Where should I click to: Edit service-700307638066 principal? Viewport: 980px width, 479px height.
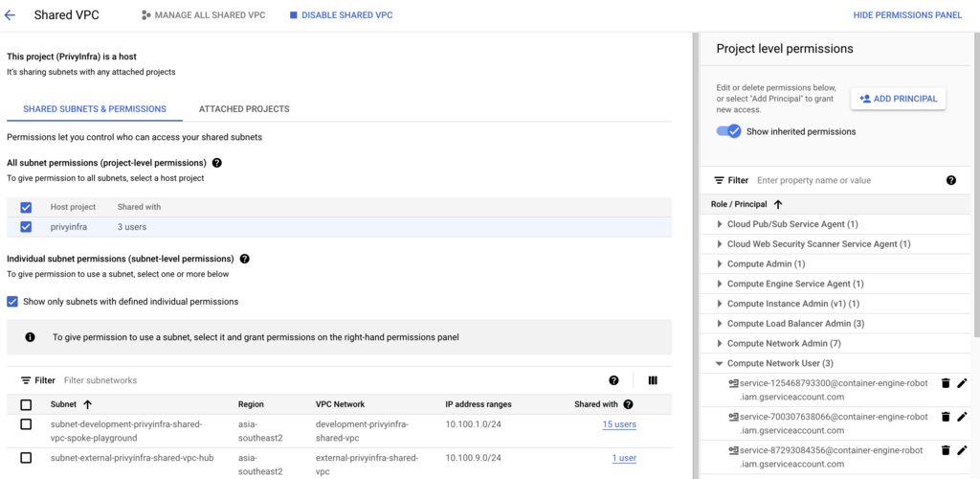[962, 417]
